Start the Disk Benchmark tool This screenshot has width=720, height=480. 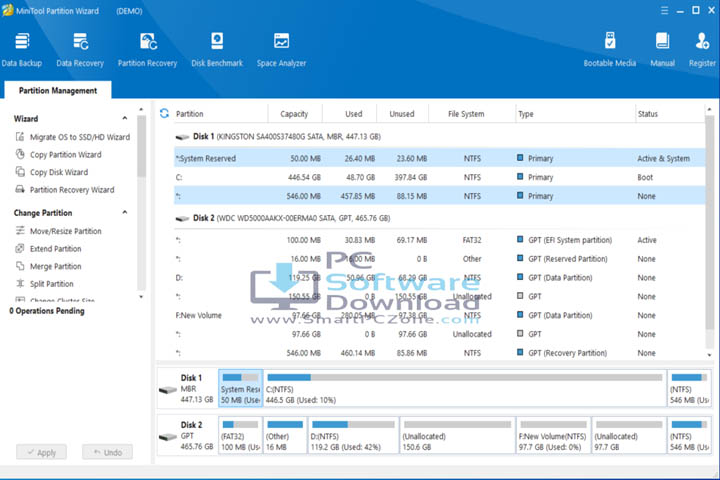(217, 50)
